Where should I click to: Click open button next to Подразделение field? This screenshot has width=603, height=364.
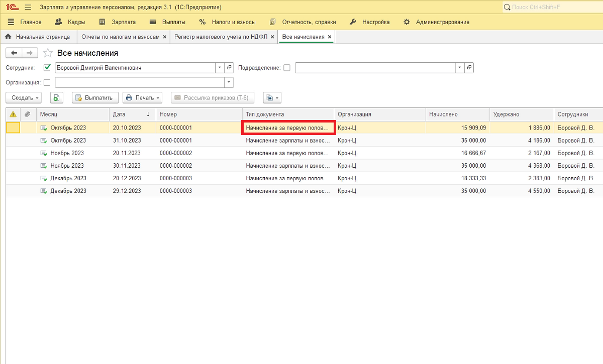pyautogui.click(x=469, y=68)
